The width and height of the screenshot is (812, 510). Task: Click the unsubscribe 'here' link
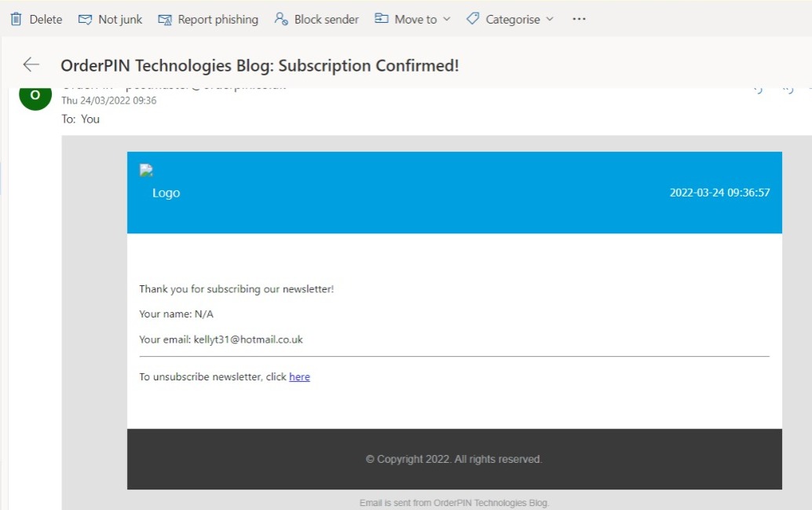(299, 376)
